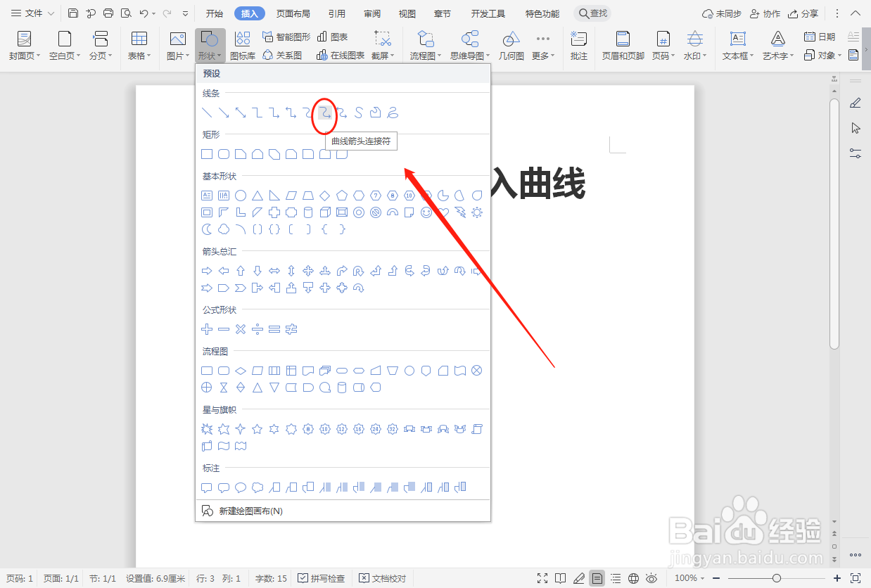The height and width of the screenshot is (588, 871).
Task: Adjust the zoom slider in status bar
Action: coord(776,578)
